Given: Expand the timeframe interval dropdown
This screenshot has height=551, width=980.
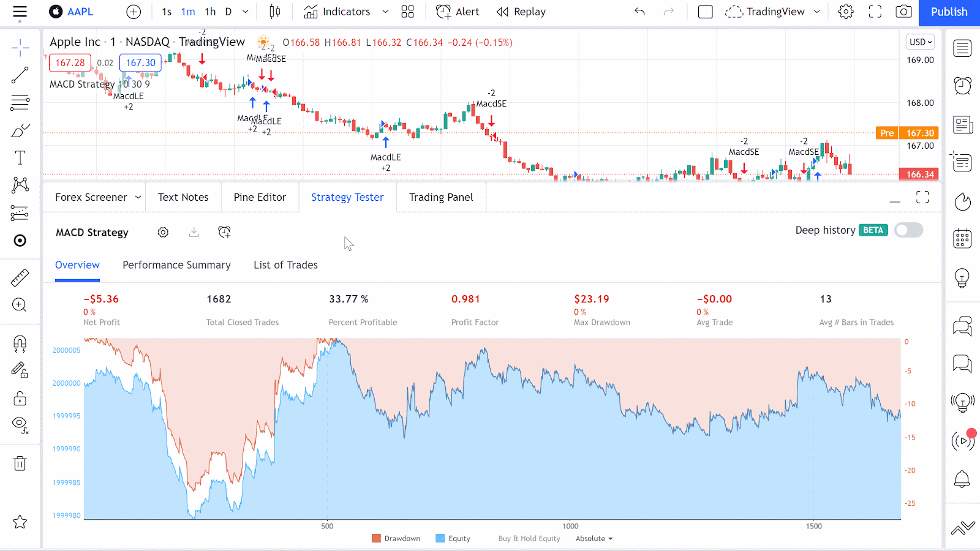Looking at the screenshot, I should 246,12.
